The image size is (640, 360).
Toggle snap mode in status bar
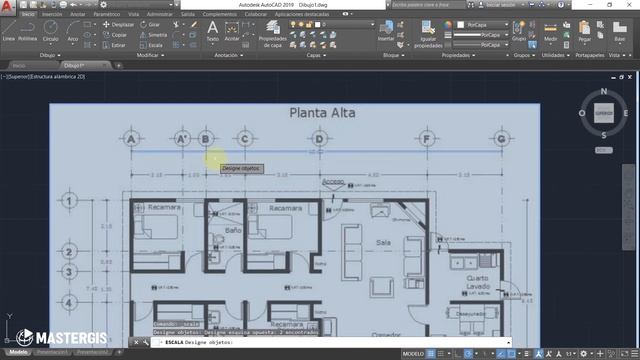tap(441, 354)
